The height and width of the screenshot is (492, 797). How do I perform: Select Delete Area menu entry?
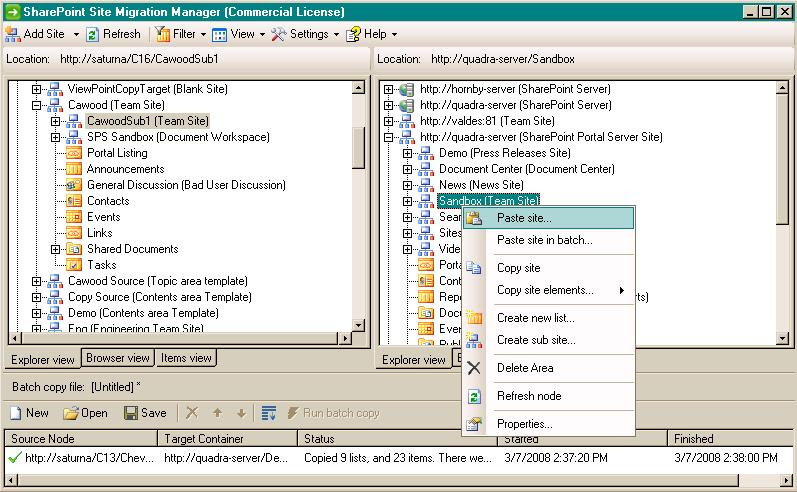click(x=548, y=368)
